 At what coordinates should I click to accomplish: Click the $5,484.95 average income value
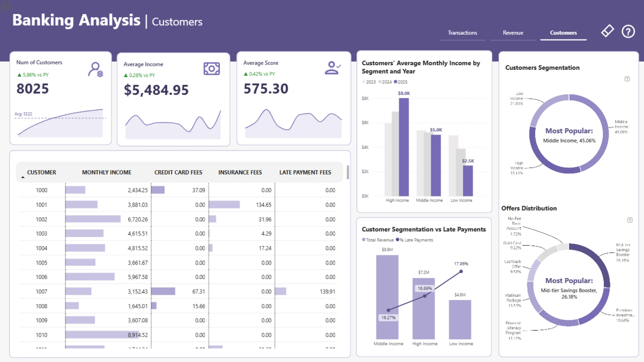click(156, 90)
